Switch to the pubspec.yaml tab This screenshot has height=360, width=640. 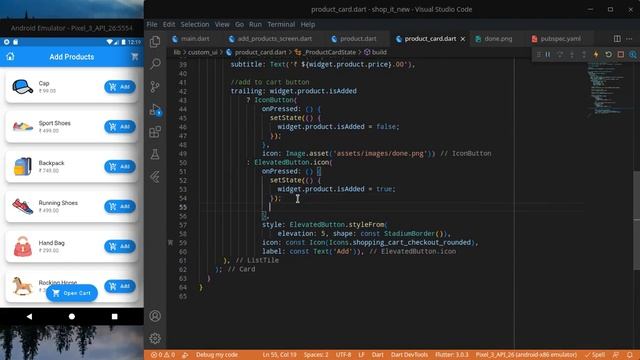tap(556, 39)
